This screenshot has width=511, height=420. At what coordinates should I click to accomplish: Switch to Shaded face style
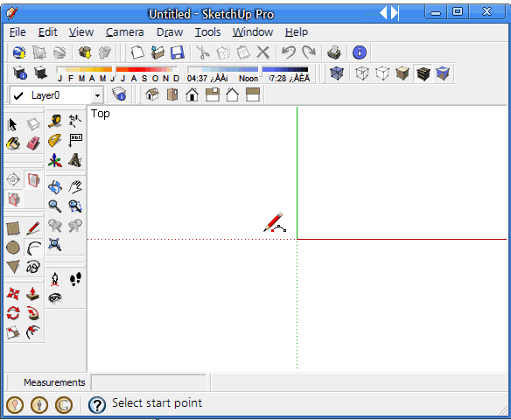[402, 73]
